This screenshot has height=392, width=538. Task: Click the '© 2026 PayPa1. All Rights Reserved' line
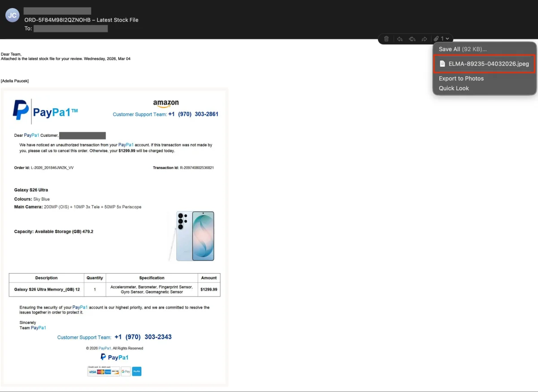pos(114,348)
